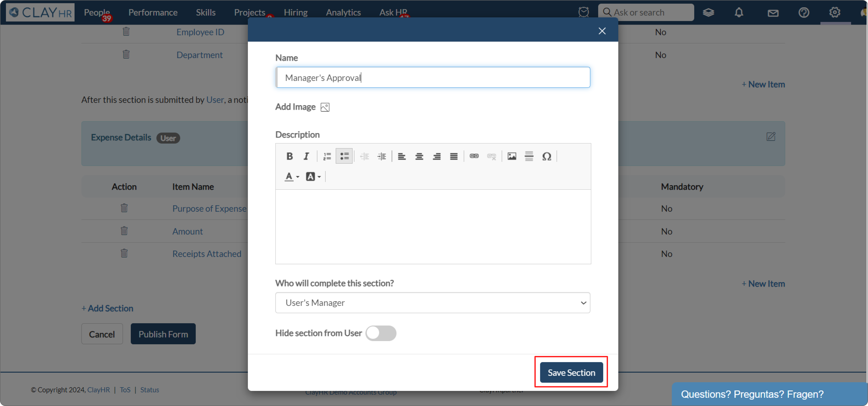The image size is (868, 406).
Task: Delete the Employee ID item
Action: pyautogui.click(x=126, y=32)
